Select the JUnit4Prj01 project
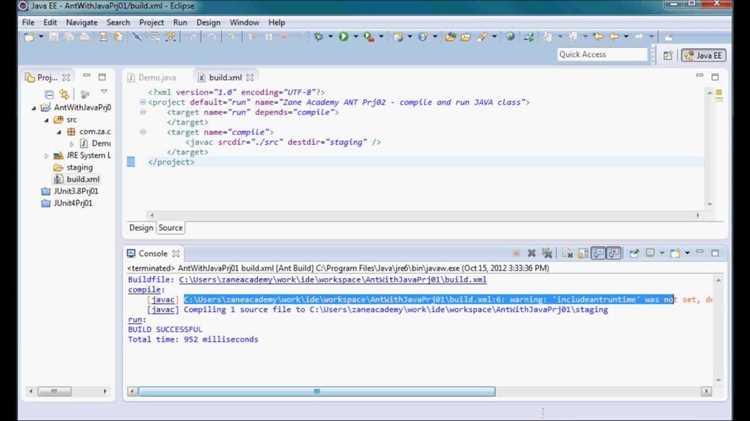Viewport: 750px width, 421px height. pyautogui.click(x=73, y=203)
